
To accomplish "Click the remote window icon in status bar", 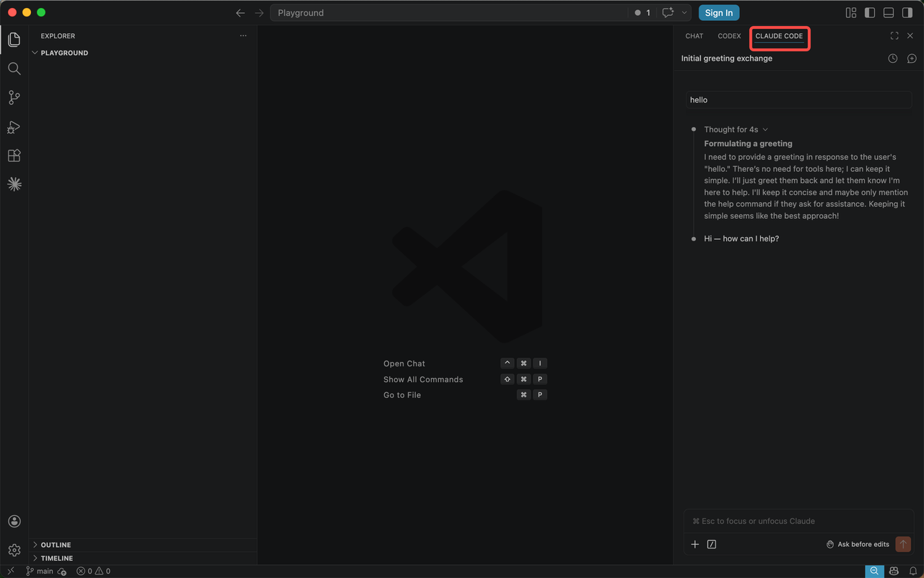I will [10, 571].
